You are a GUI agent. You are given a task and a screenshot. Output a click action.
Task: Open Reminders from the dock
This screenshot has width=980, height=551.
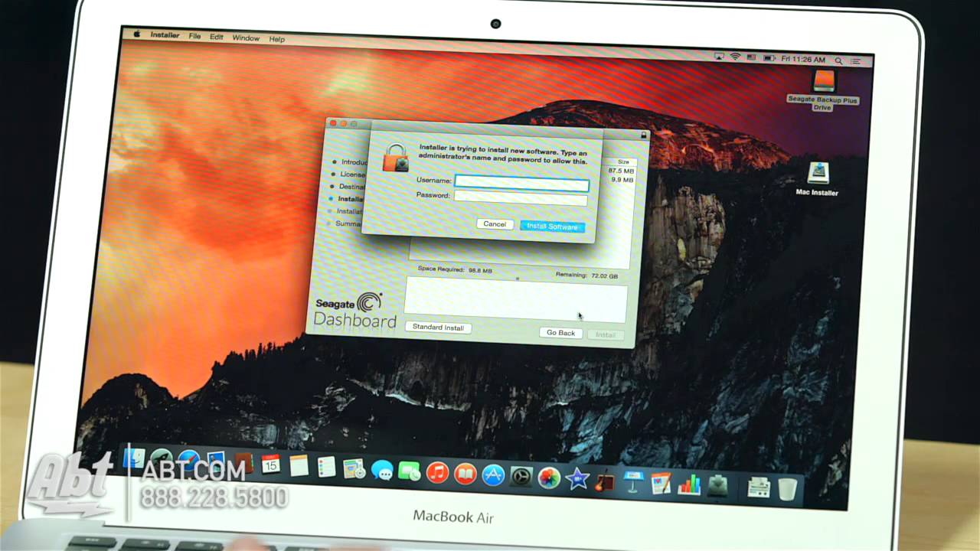[x=326, y=466]
